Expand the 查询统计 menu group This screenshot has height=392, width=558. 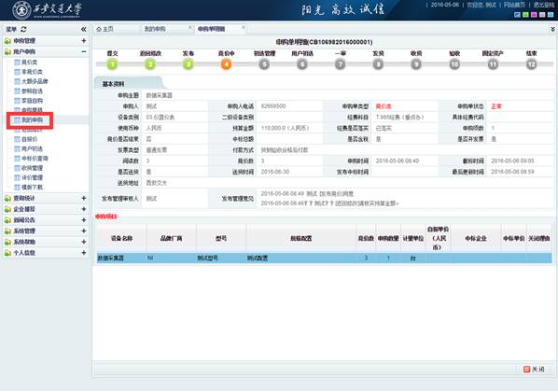point(84,198)
